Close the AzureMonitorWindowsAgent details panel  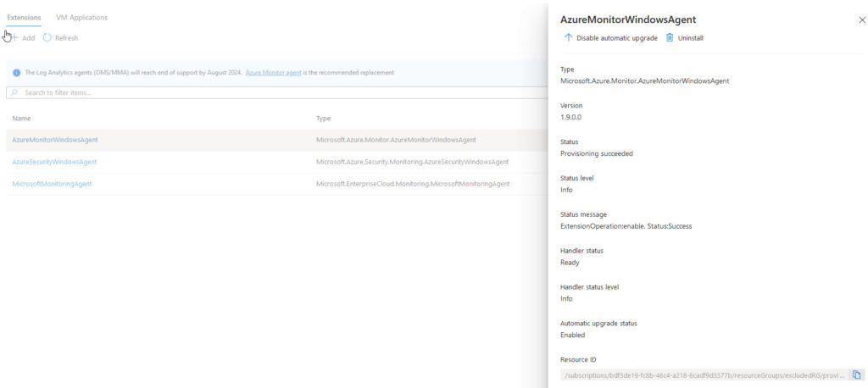tap(862, 20)
